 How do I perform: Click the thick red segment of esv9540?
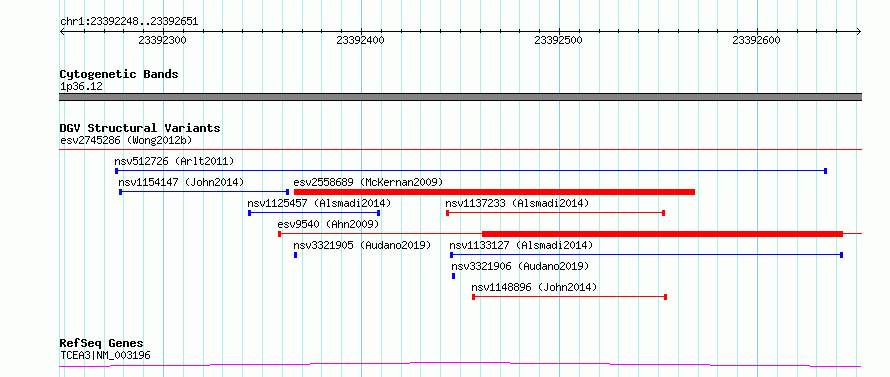[662, 234]
